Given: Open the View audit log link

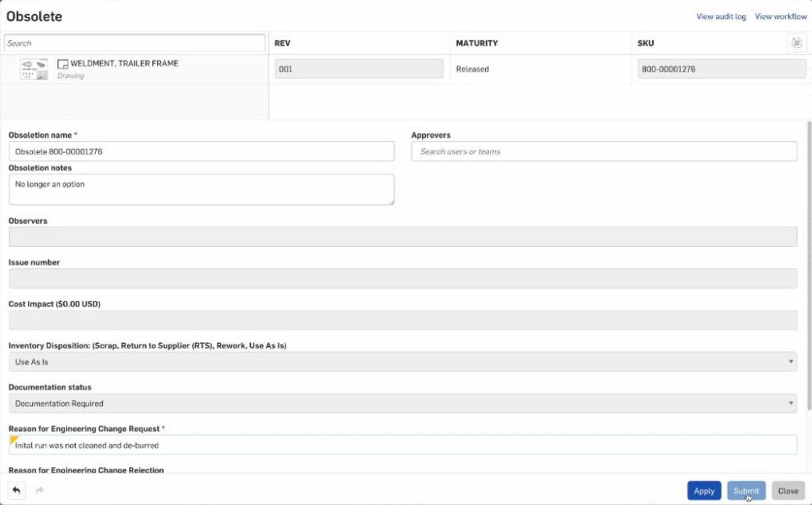Looking at the screenshot, I should pos(721,17).
